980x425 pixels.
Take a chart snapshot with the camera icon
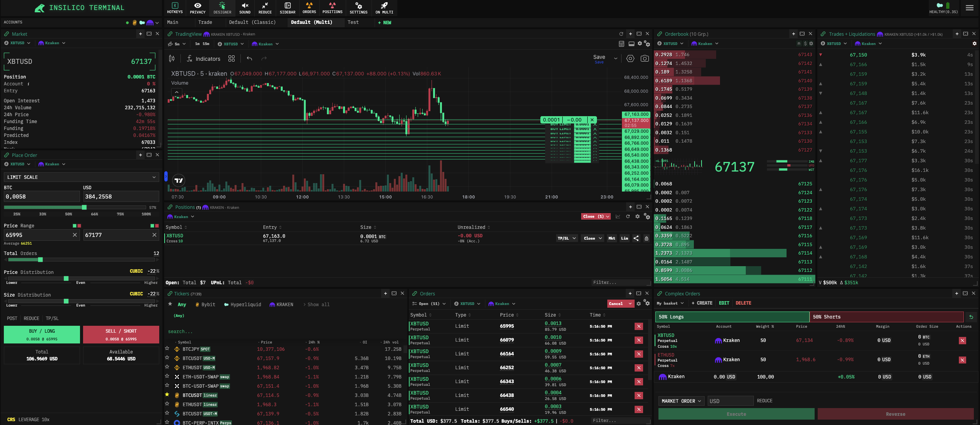(645, 58)
